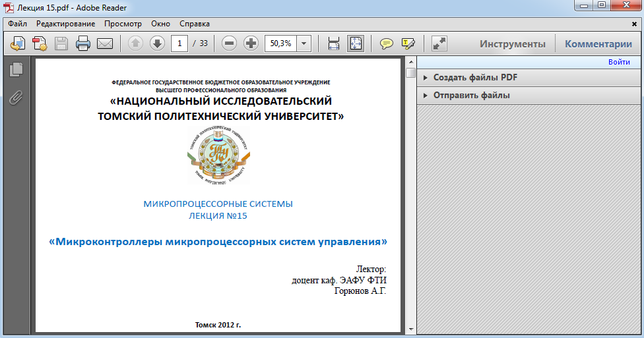Click the page number input field

pos(179,43)
